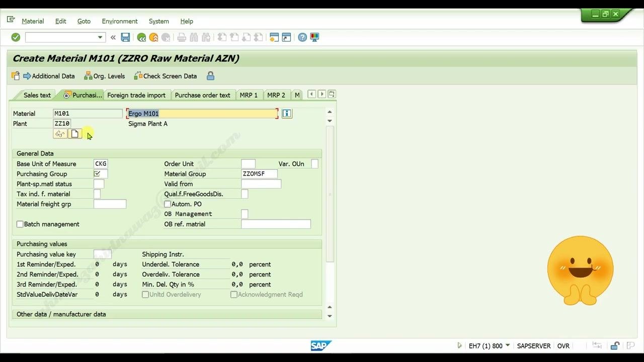Click the Check Screen Data button
The height and width of the screenshot is (362, 644).
pos(166,76)
